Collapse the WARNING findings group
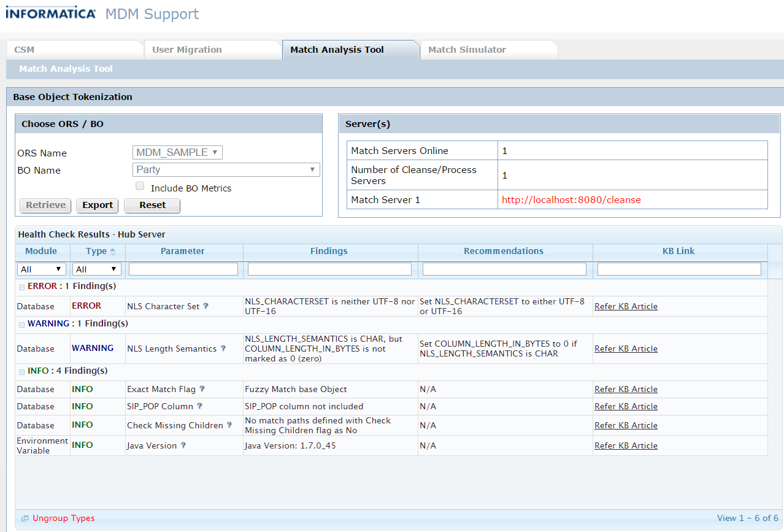Viewport: 784px width, 532px height. coord(21,325)
